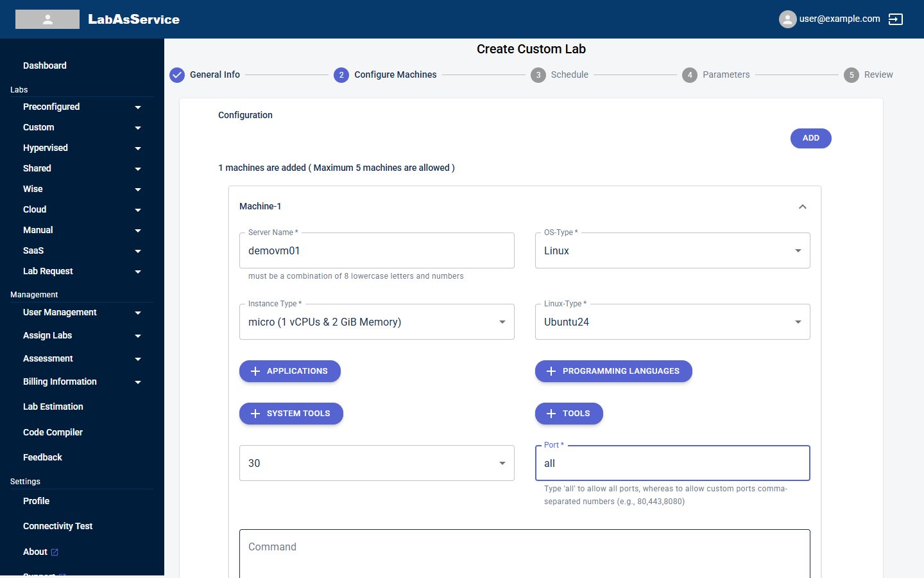Open the dropdown showing value 30

[377, 463]
